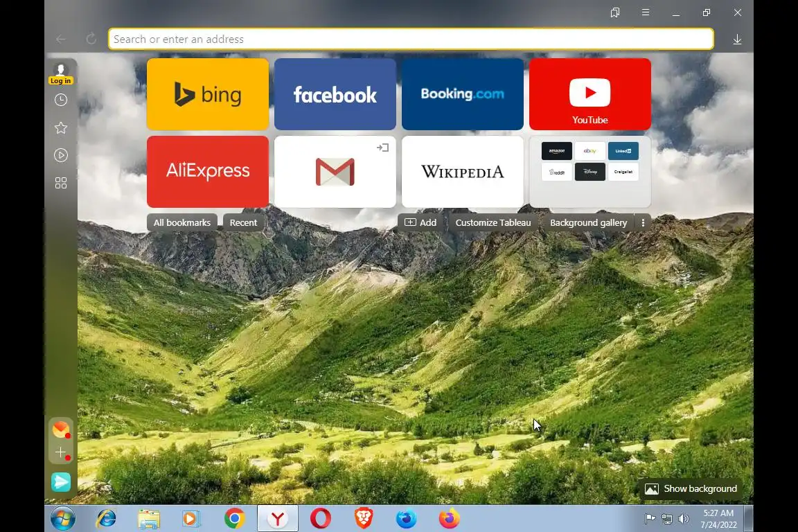Launch the blue browser icon on the taskbar
Viewport: 798px width, 532px height.
coord(406,519)
